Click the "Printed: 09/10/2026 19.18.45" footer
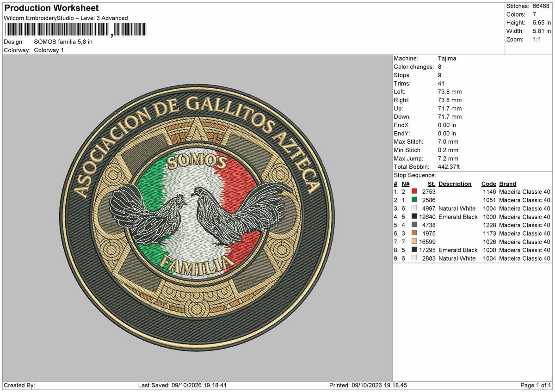The width and height of the screenshot is (555, 392). click(x=368, y=386)
